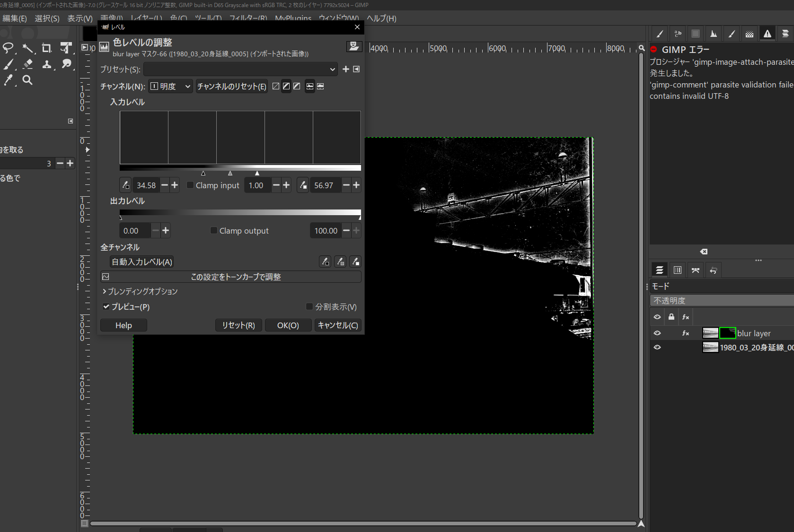Toggle fx effects on blur layer
This screenshot has width=794, height=532.
pyautogui.click(x=686, y=333)
